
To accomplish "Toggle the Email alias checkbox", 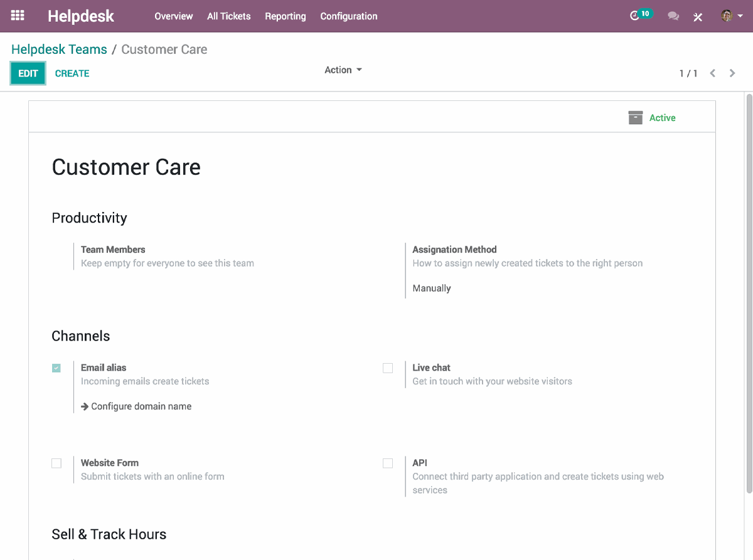I will tap(56, 368).
